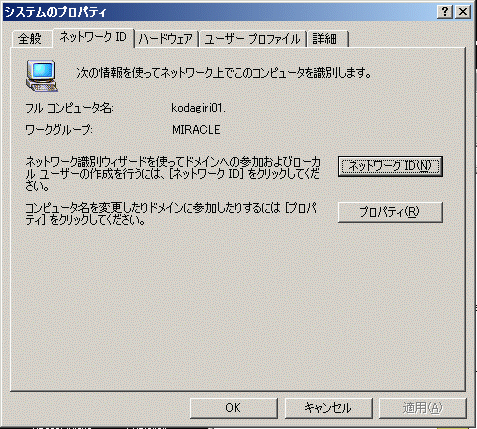Click the ワークグループ label
The height and width of the screenshot is (429, 477).
tap(59, 130)
